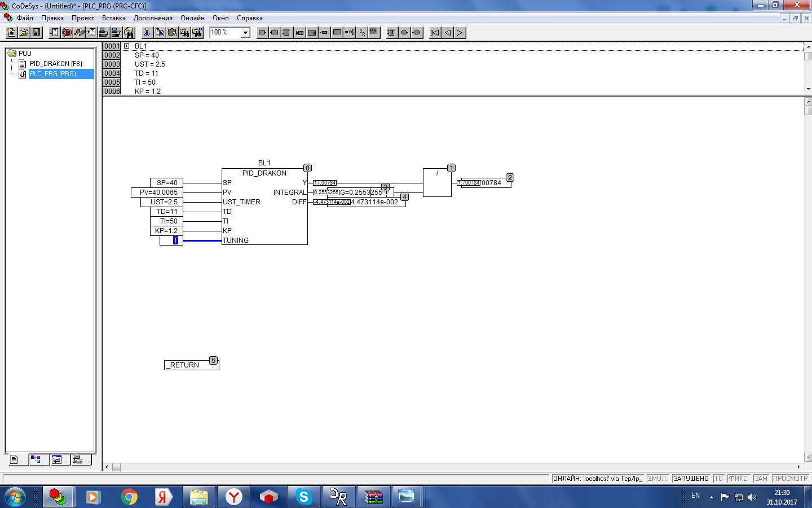This screenshot has width=812, height=508.
Task: Collapse the POU folder in tree
Action: 12,54
